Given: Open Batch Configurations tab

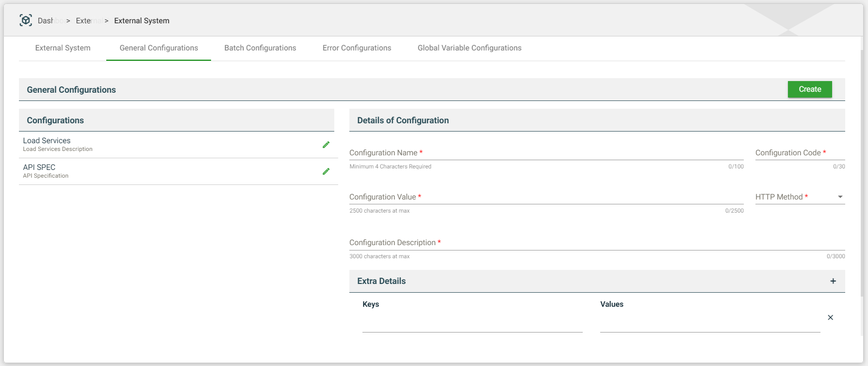Looking at the screenshot, I should [260, 48].
